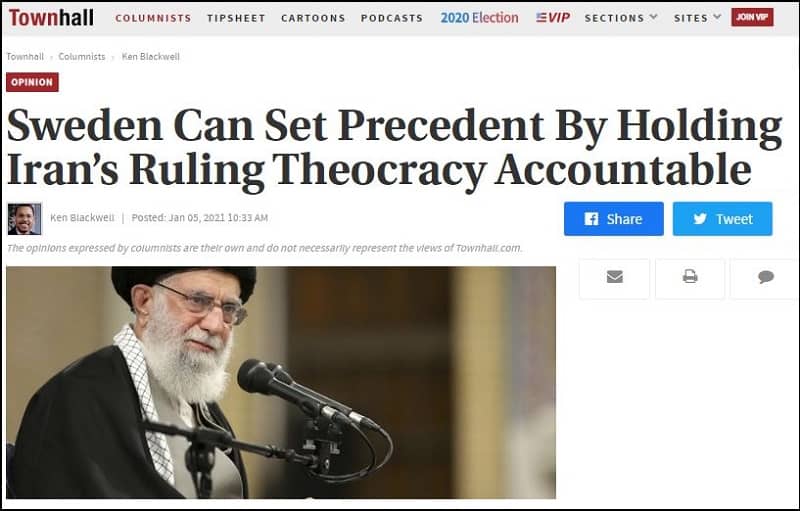Open the Podcasts nav item

pyautogui.click(x=392, y=18)
